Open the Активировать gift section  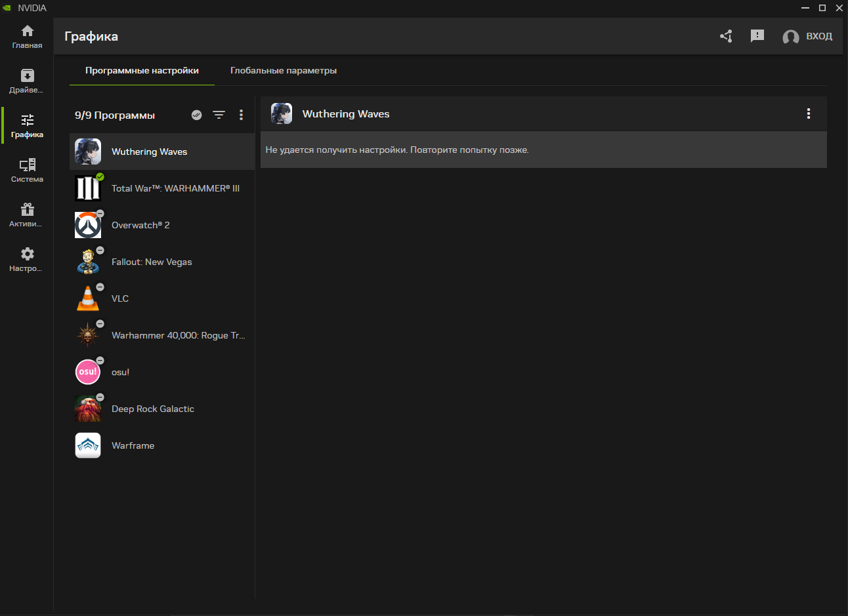click(27, 215)
